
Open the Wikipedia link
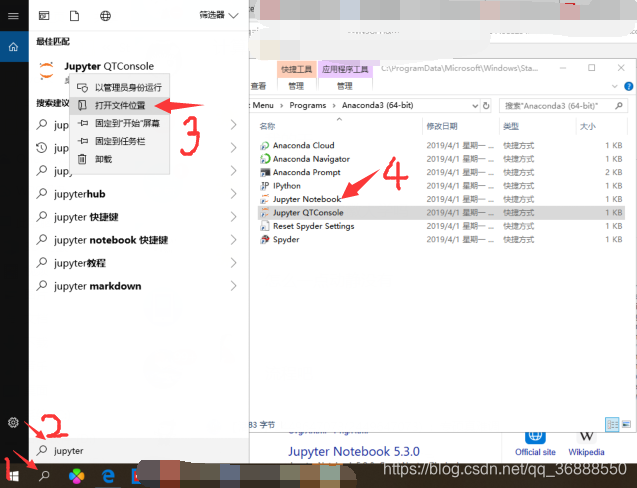(586, 452)
